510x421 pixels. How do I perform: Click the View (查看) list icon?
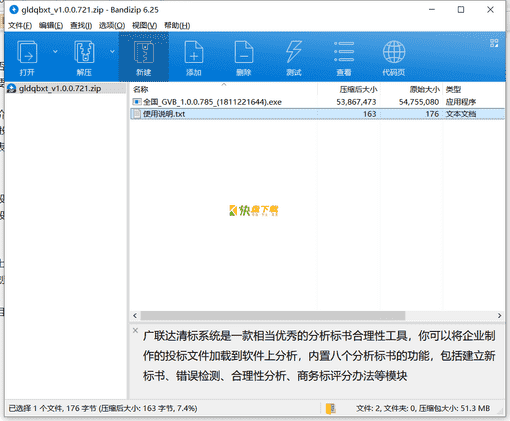tap(344, 52)
